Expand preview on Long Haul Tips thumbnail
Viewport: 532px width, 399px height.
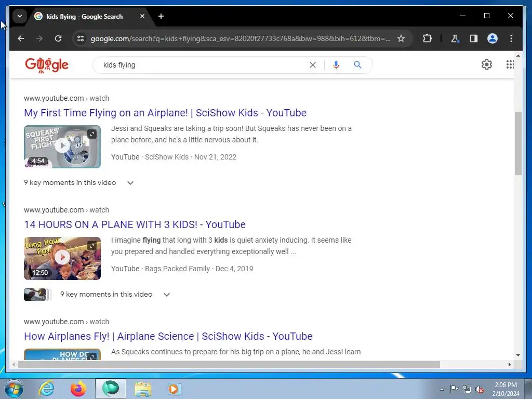pos(92,246)
